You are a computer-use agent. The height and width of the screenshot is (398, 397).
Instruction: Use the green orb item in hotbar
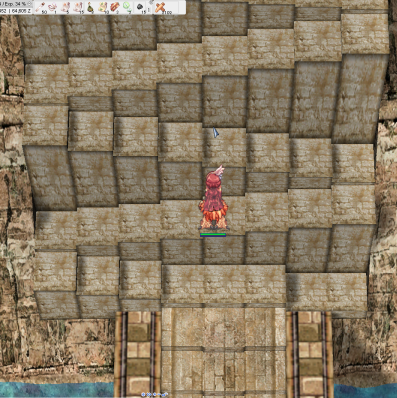[x=127, y=6]
